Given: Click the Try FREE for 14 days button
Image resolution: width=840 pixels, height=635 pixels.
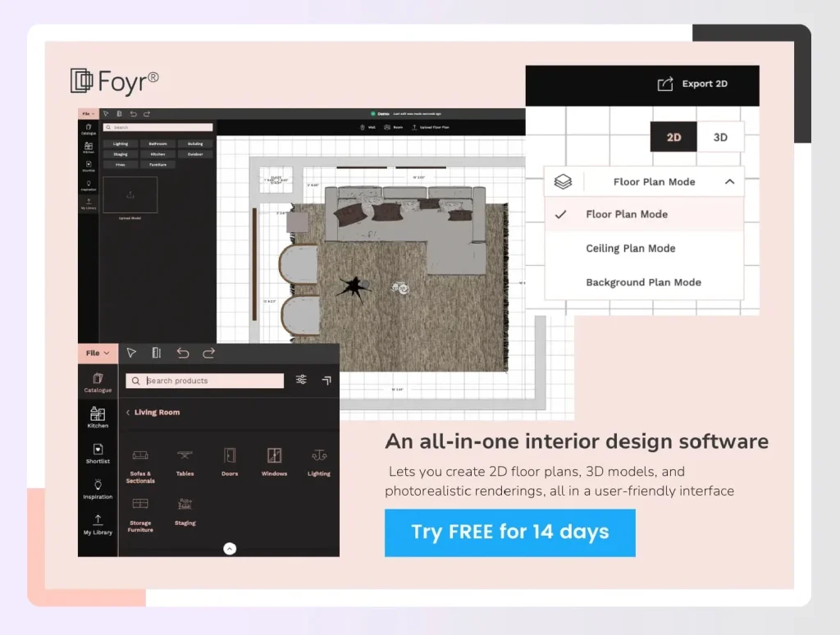Looking at the screenshot, I should point(509,532).
